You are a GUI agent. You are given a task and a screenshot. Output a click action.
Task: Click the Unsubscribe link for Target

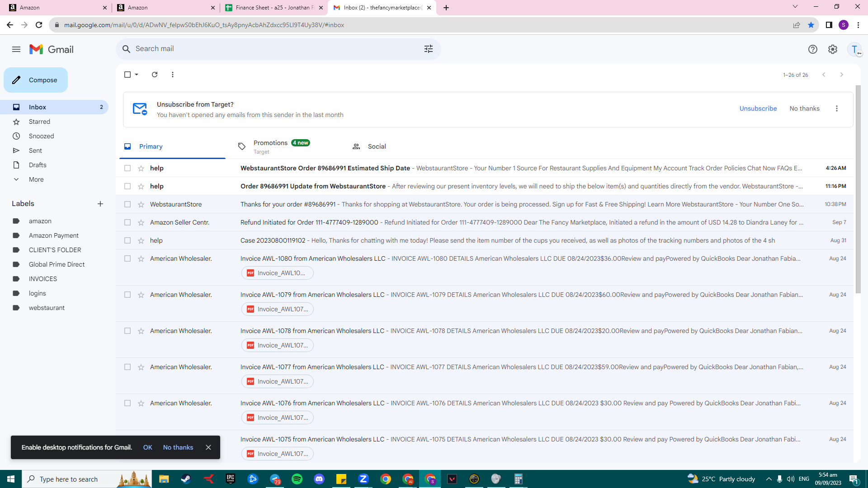(758, 108)
